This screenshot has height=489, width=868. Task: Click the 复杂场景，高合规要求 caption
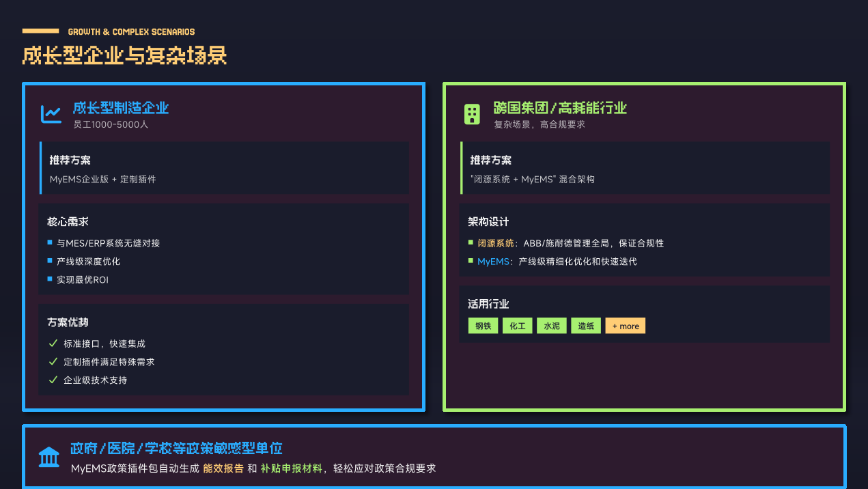(x=540, y=125)
